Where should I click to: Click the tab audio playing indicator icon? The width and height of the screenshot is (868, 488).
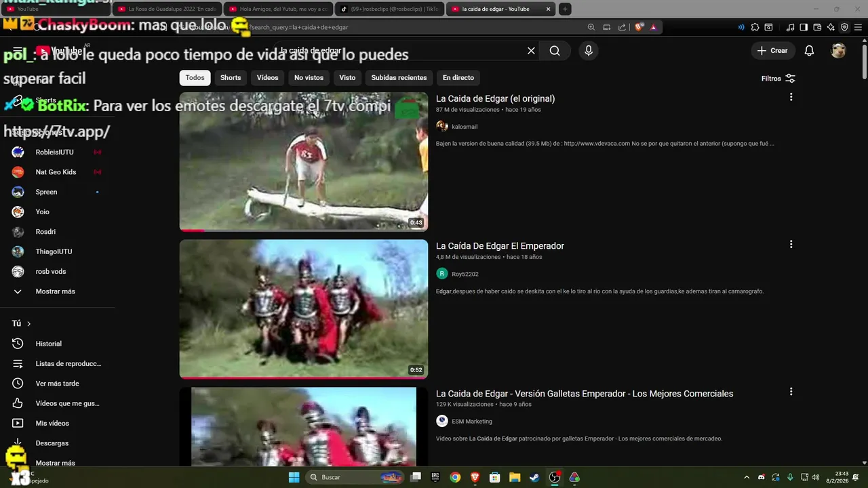741,27
